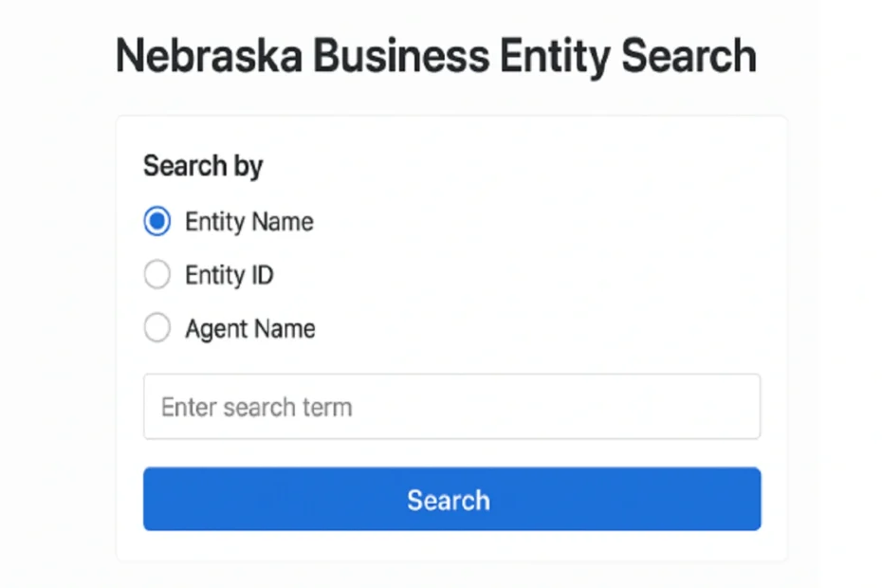Select the Entity Name radio button
This screenshot has height=588, width=882.
tap(156, 222)
